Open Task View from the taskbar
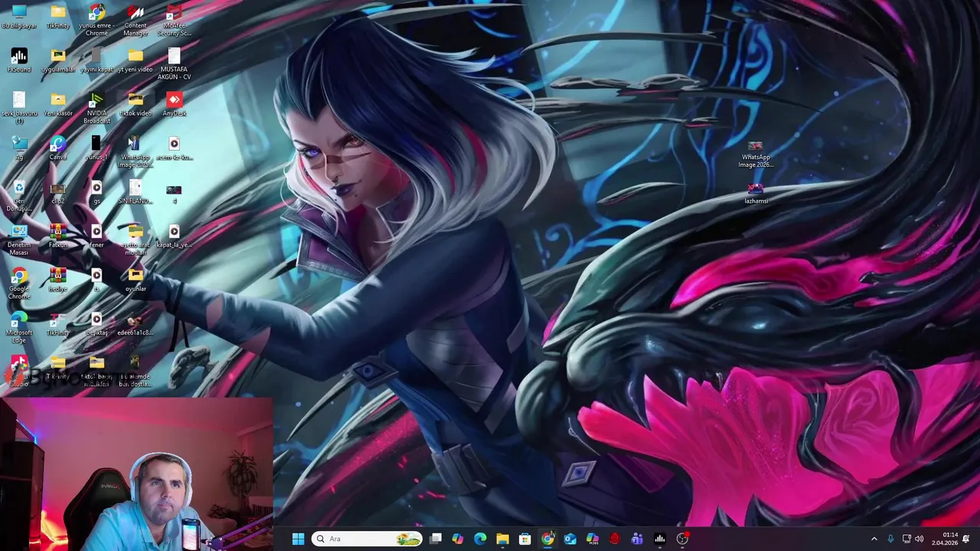The image size is (980, 551). tap(436, 539)
